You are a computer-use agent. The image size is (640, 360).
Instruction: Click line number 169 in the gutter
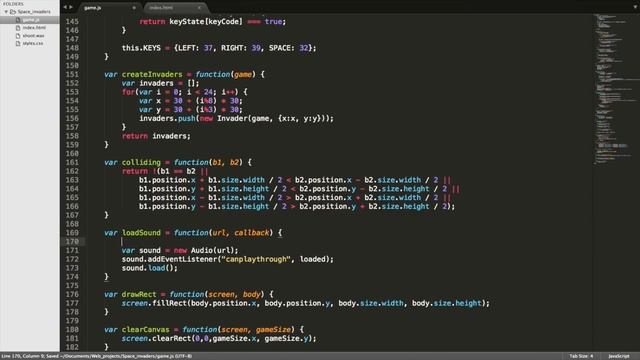tap(72, 233)
